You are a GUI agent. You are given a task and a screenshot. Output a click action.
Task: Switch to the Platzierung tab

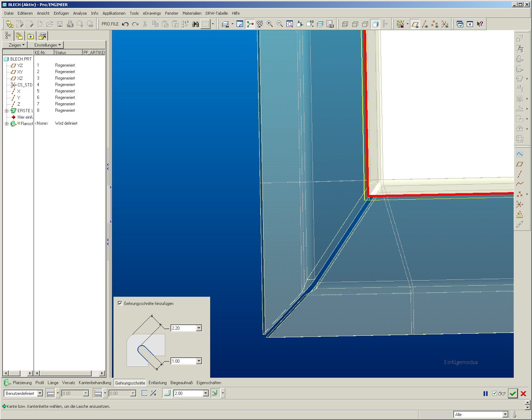coord(22,383)
